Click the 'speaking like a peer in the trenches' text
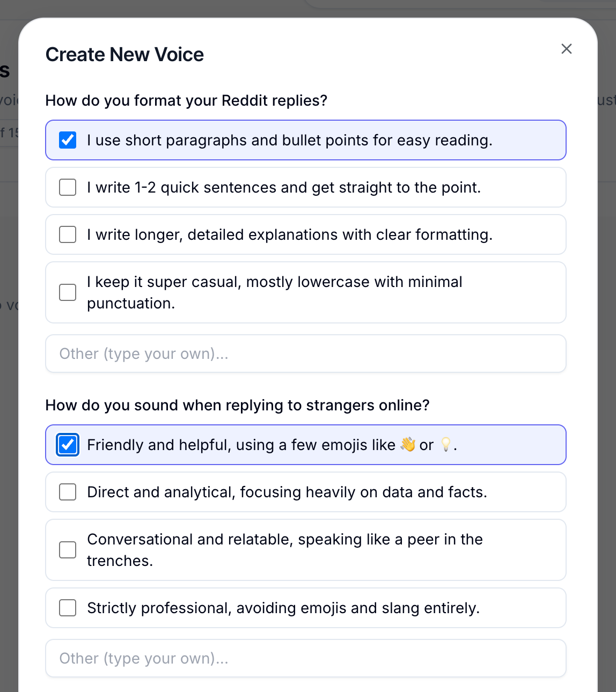616x692 pixels. point(285,550)
